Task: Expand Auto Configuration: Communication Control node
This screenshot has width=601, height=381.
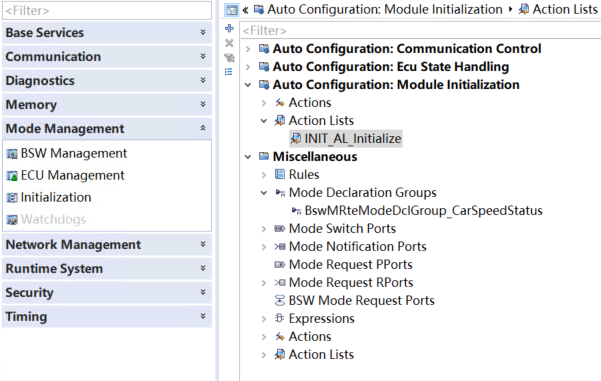Action: [248, 49]
